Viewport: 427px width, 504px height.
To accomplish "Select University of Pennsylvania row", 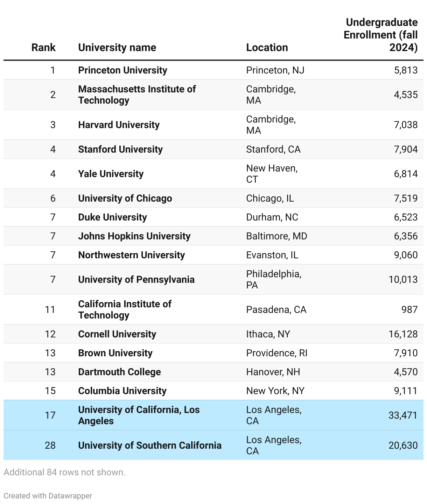I will (x=213, y=280).
